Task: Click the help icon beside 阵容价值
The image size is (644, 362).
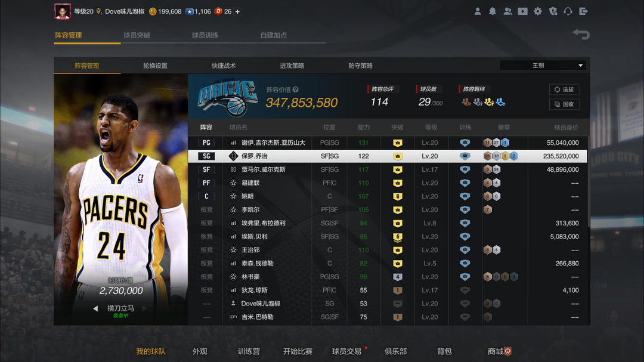Action: [296, 90]
